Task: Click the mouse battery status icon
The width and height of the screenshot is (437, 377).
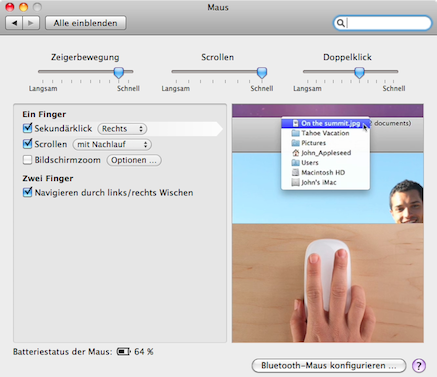Action: tap(123, 352)
